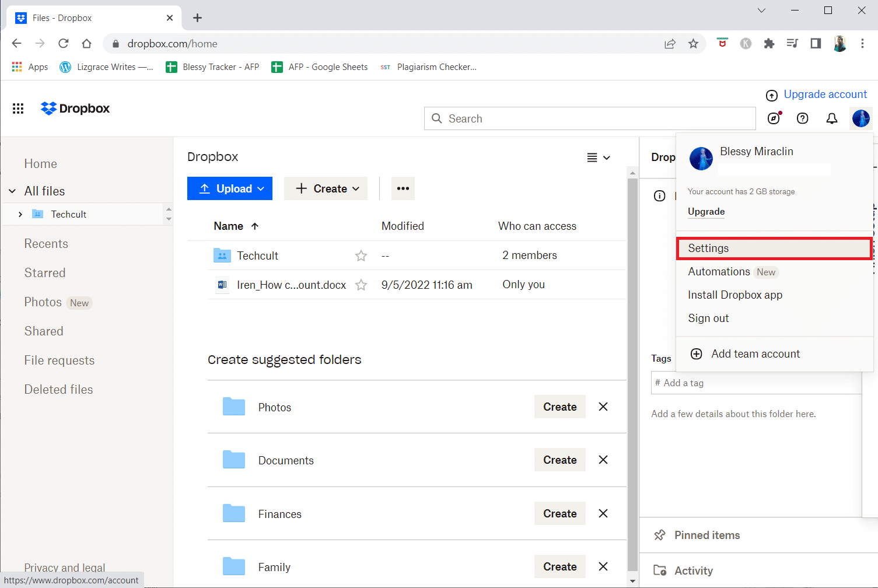Open Chrome extensions puzzle icon
The image size is (878, 588).
(x=769, y=44)
